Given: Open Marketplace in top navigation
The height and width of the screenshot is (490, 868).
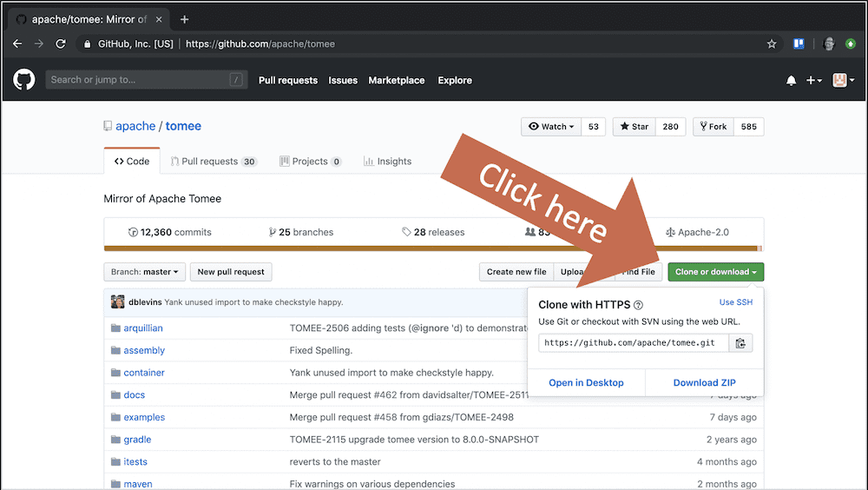Looking at the screenshot, I should point(397,81).
